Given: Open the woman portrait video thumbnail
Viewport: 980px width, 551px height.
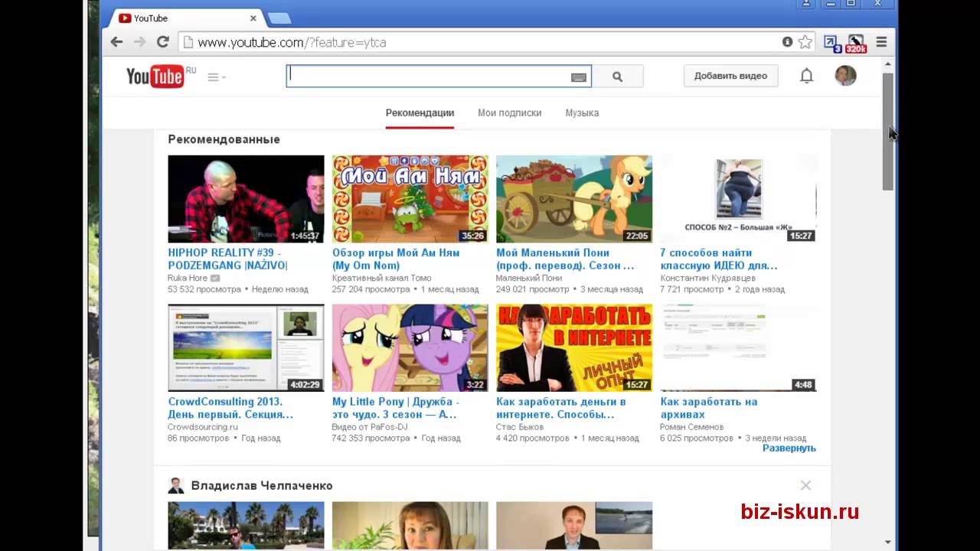Looking at the screenshot, I should [410, 525].
